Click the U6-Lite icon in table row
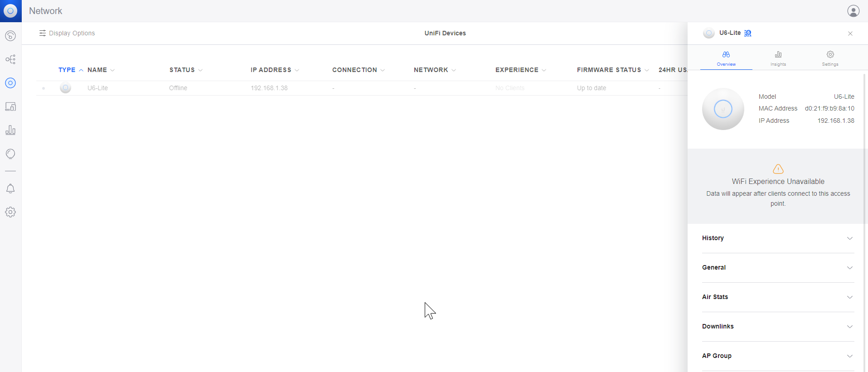Screen dimensions: 868x372 point(65,88)
